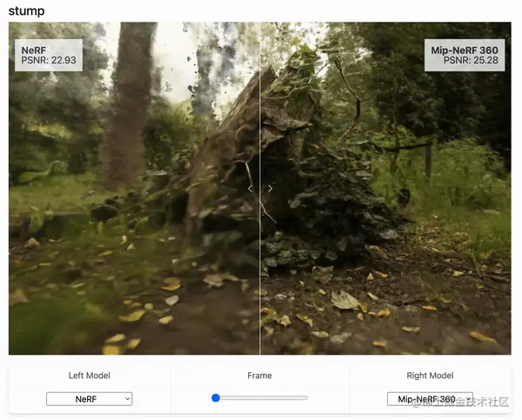
Task: Click the left arrow on comparison divider
Action: point(250,189)
